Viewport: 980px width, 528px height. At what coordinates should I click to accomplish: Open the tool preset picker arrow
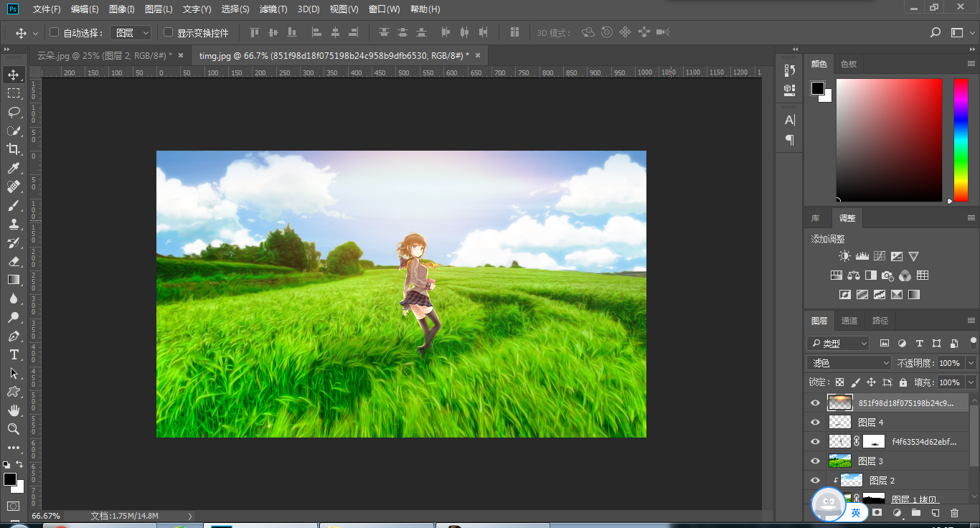coord(35,33)
